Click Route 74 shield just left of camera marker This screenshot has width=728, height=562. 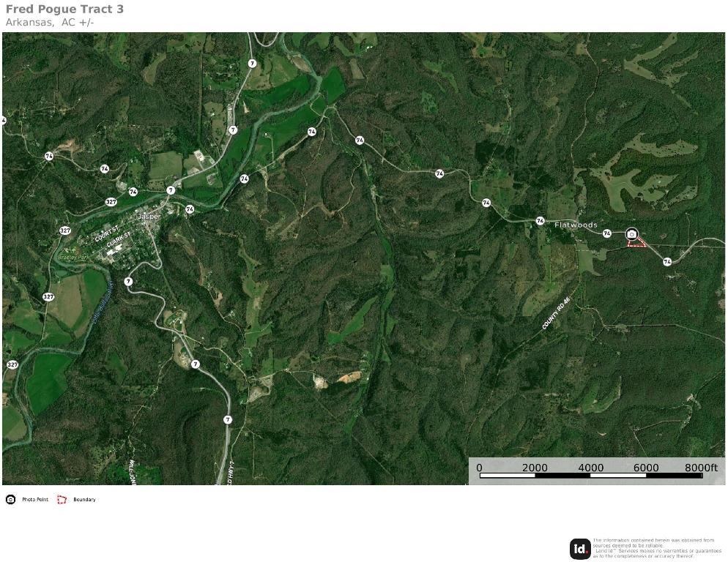607,233
